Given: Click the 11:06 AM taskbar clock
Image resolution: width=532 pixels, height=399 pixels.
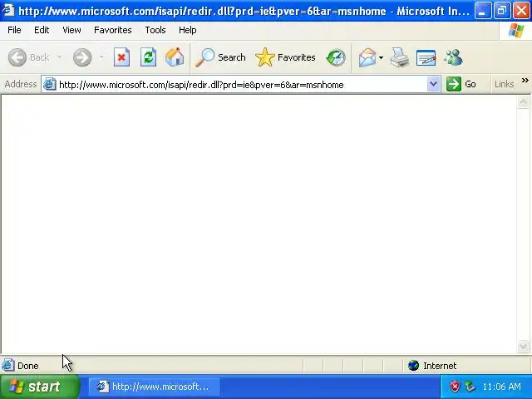Looking at the screenshot, I should (x=501, y=387).
